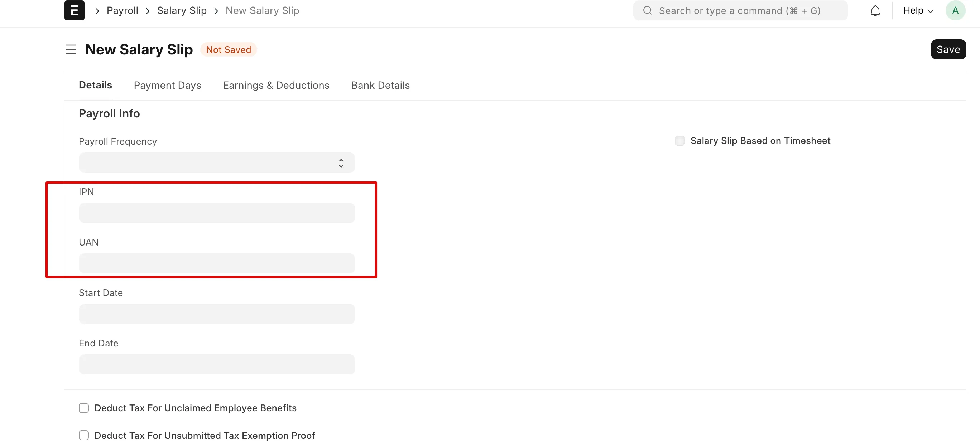The height and width of the screenshot is (446, 980).
Task: Go to Payroll breadcrumb
Action: click(x=122, y=11)
